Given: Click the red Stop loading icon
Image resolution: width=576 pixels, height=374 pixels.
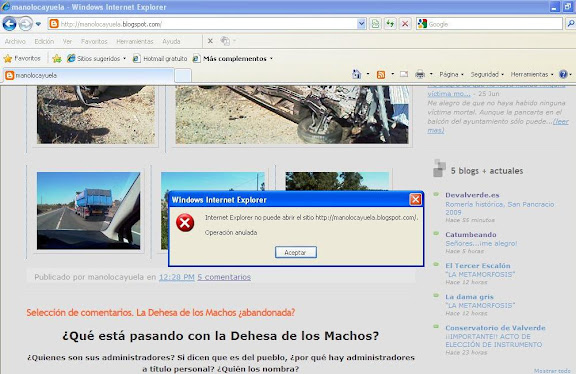Looking at the screenshot, I should click(405, 24).
